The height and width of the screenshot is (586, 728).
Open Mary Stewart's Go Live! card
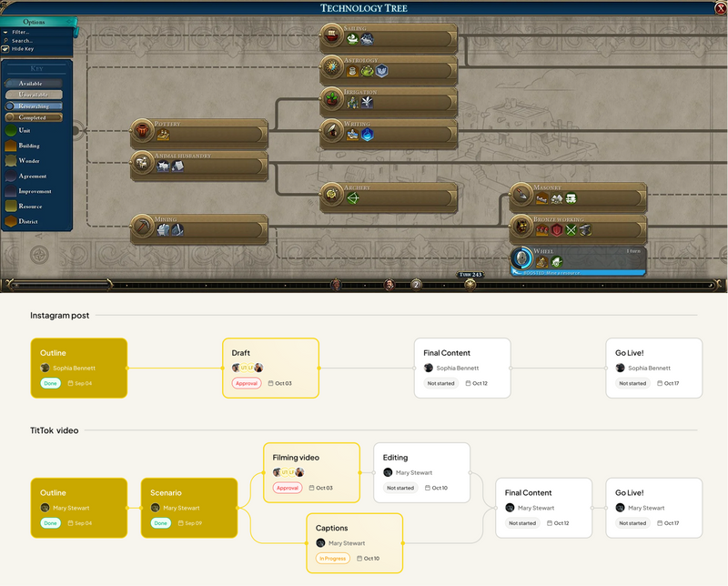click(x=653, y=508)
